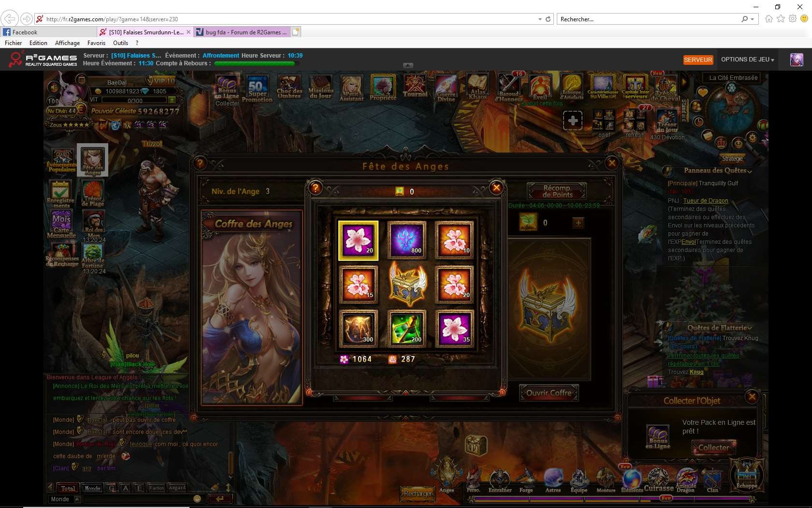Viewport: 812px width, 508px height.
Task: Open the OPTIONS DE JEU dropdown
Action: point(747,60)
